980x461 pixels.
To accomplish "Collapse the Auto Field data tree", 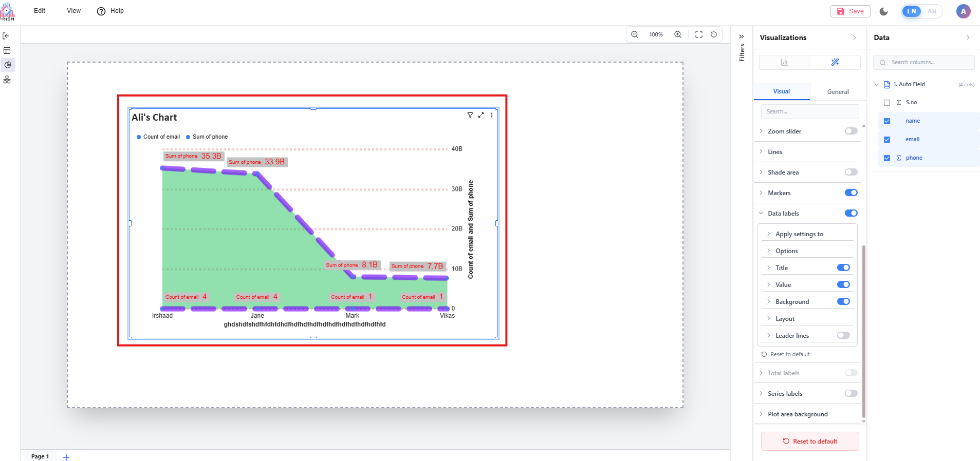I will pyautogui.click(x=877, y=85).
